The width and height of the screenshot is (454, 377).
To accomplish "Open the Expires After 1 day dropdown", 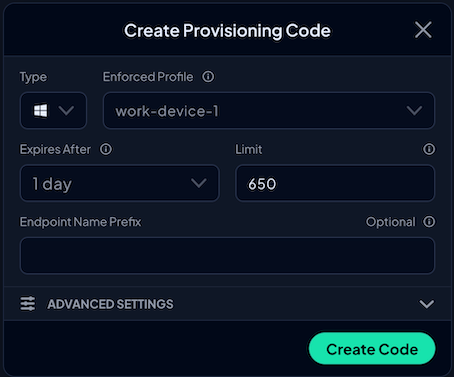I will [120, 183].
